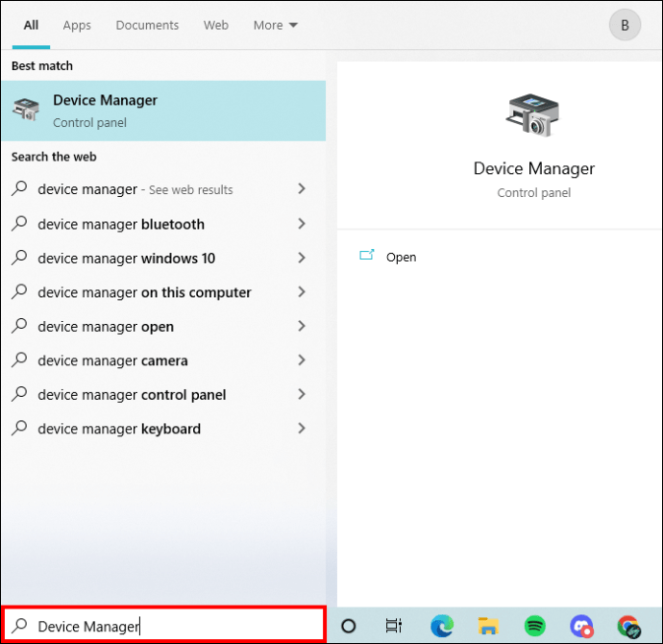
Task: Click magnifier icon beside 'device manager bluetooth'
Action: point(19,223)
